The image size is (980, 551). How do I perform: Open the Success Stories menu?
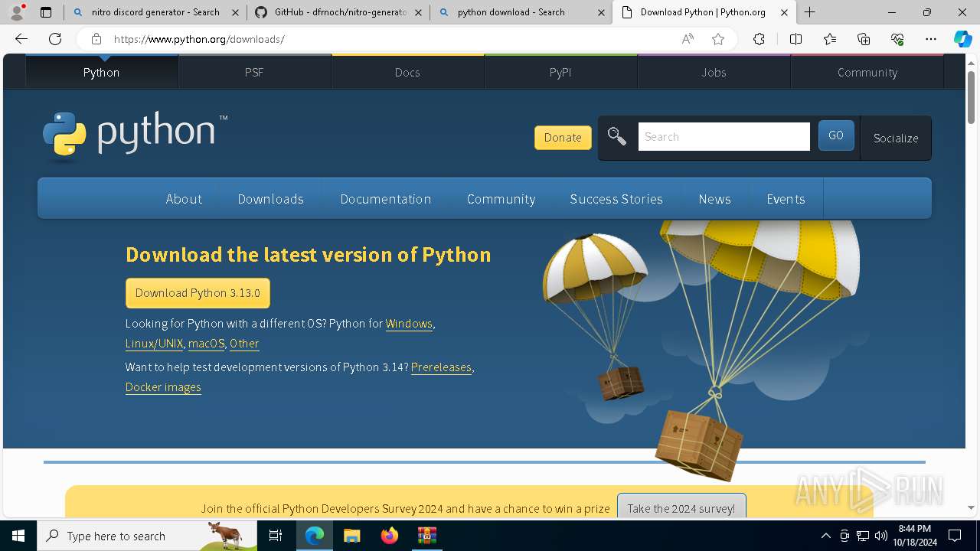coord(616,199)
